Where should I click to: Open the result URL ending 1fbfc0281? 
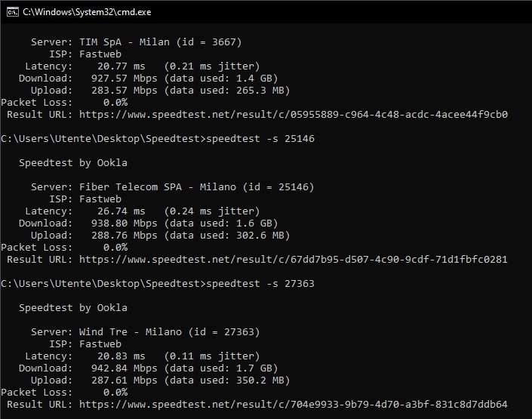click(x=293, y=260)
